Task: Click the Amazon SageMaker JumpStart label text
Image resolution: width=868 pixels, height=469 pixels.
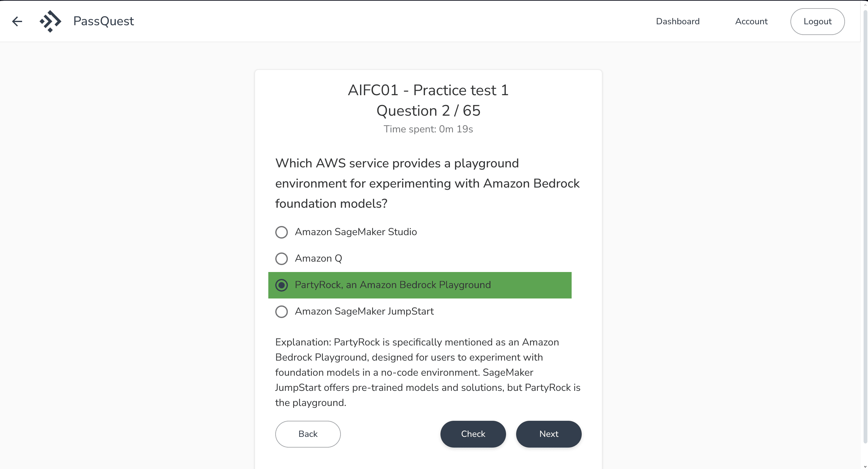Action: pyautogui.click(x=364, y=312)
